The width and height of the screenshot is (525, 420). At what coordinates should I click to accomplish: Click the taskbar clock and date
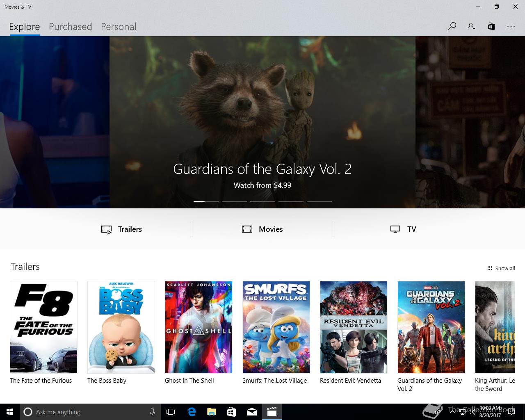point(490,412)
